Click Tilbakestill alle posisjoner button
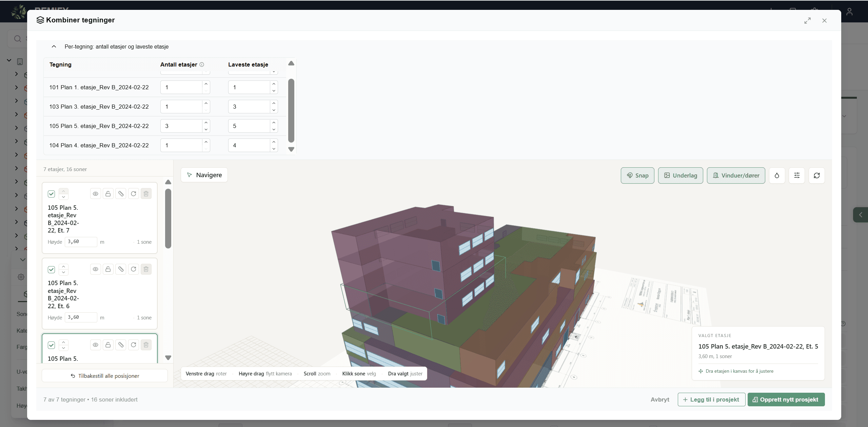 (105, 376)
